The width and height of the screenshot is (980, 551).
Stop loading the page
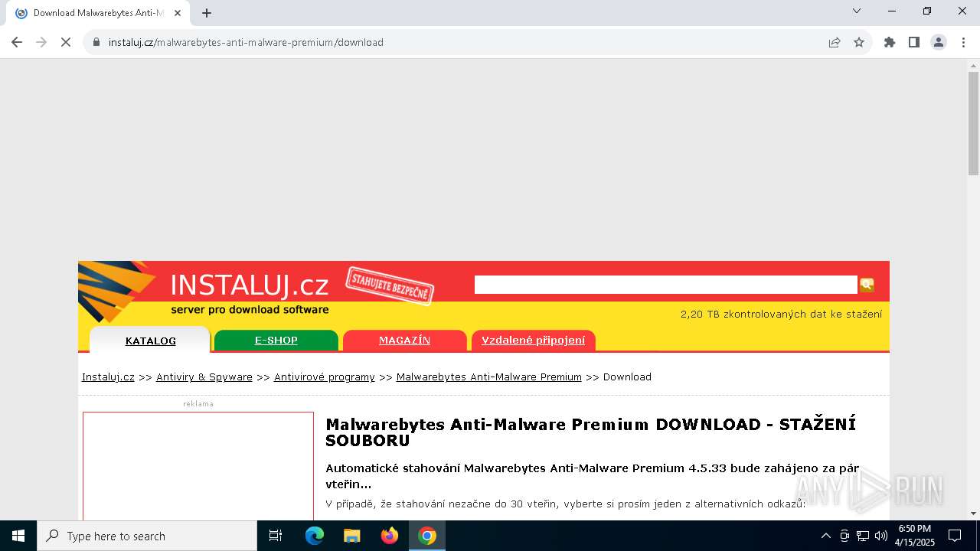(66, 42)
